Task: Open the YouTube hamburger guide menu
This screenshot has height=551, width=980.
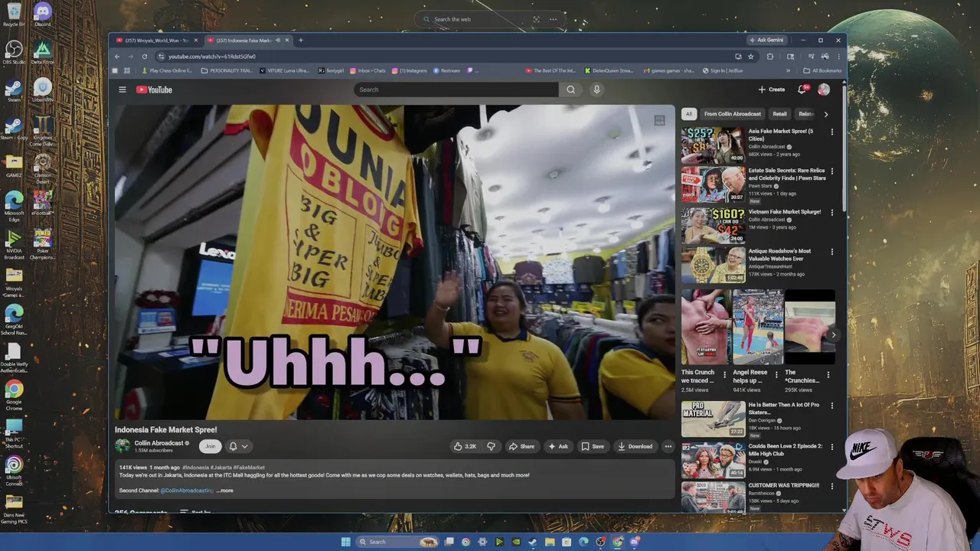Action: click(x=122, y=90)
